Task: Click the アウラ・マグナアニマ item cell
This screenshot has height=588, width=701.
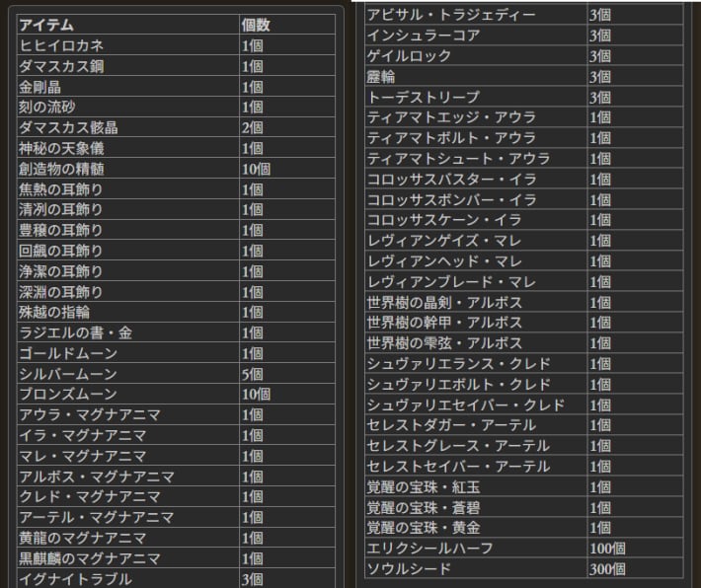Action: (128, 414)
